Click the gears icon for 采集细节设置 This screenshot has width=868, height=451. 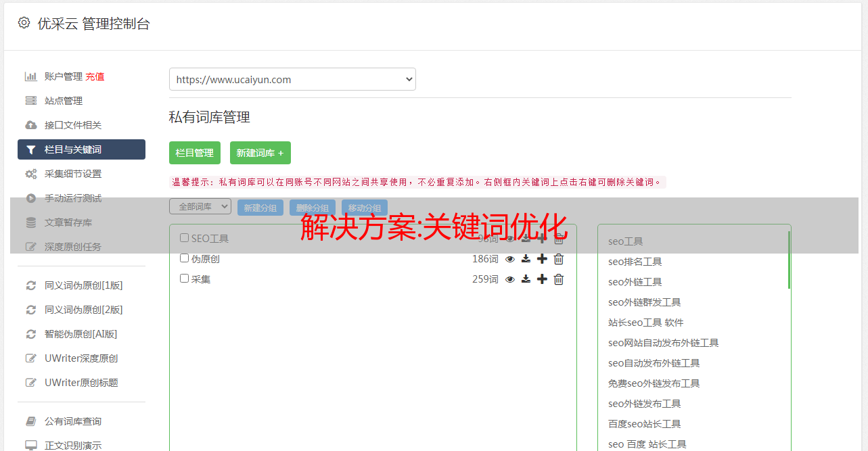pos(31,174)
